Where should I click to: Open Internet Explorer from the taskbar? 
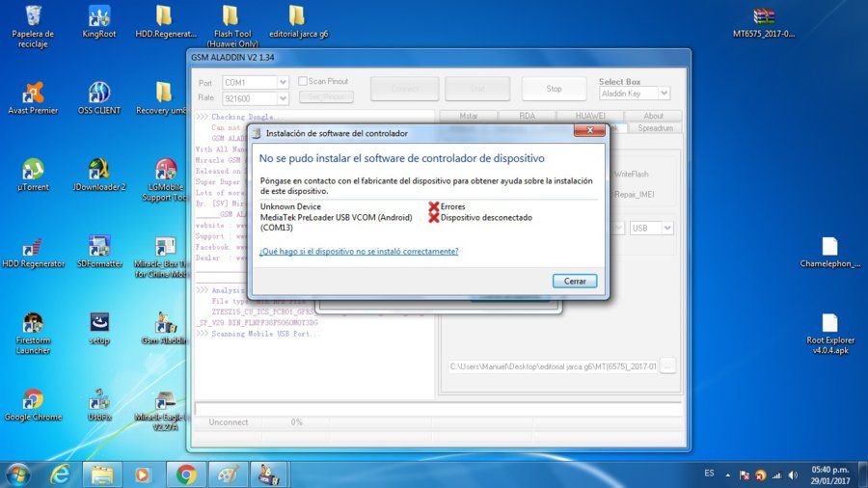(60, 474)
